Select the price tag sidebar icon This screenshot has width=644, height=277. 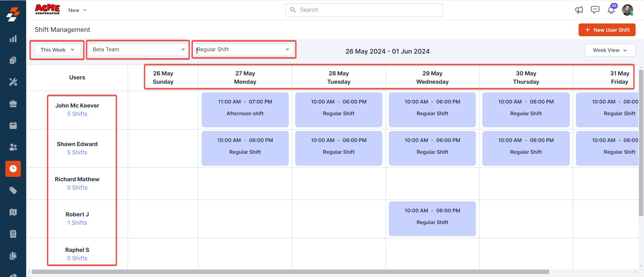click(13, 191)
